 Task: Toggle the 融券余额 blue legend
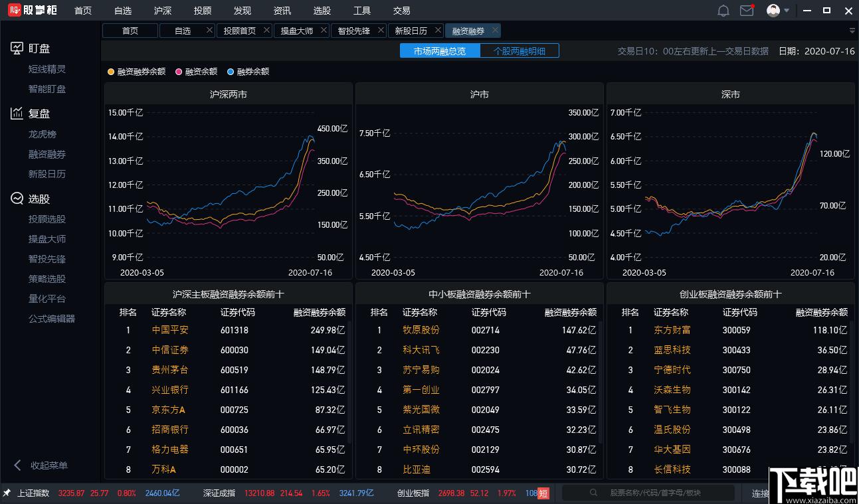pos(248,72)
